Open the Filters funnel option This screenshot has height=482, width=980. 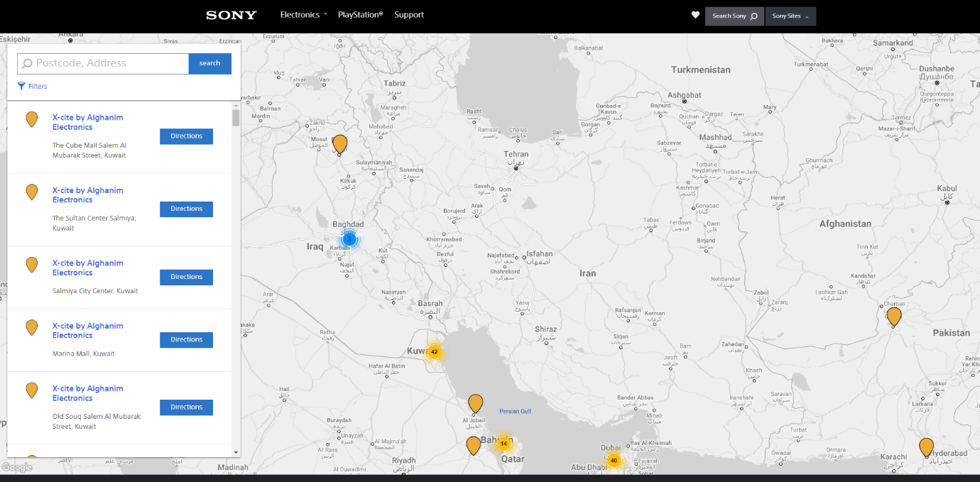coord(33,86)
